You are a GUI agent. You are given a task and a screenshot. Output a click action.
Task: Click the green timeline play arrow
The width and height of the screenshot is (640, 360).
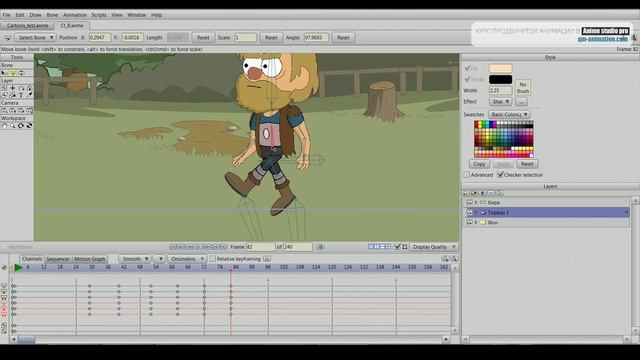18,268
